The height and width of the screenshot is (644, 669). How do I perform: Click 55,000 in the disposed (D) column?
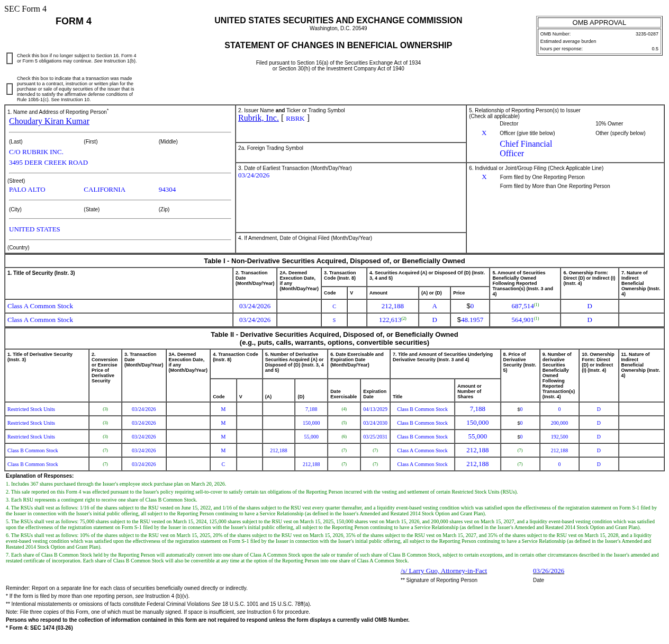tap(311, 436)
